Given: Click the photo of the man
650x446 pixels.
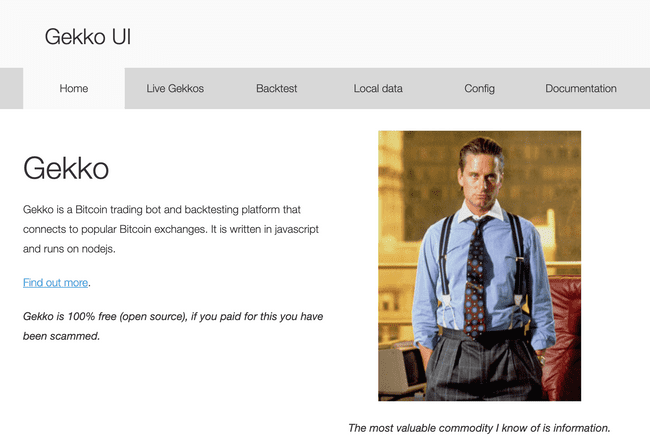Looking at the screenshot, I should pos(479,265).
